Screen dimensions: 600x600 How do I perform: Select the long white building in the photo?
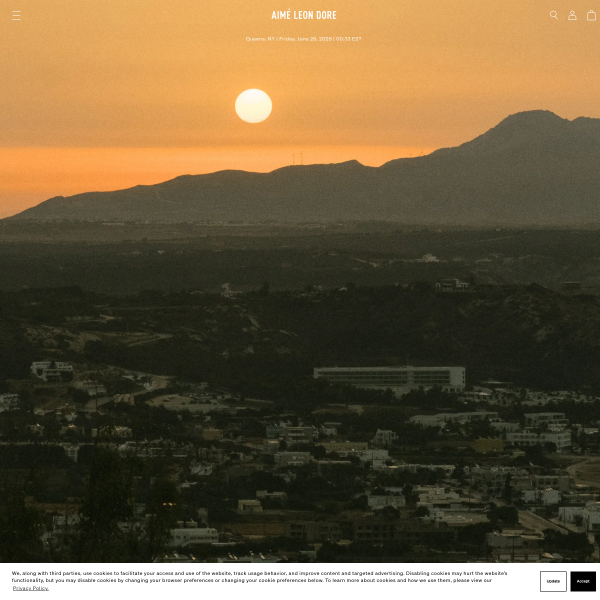[390, 378]
